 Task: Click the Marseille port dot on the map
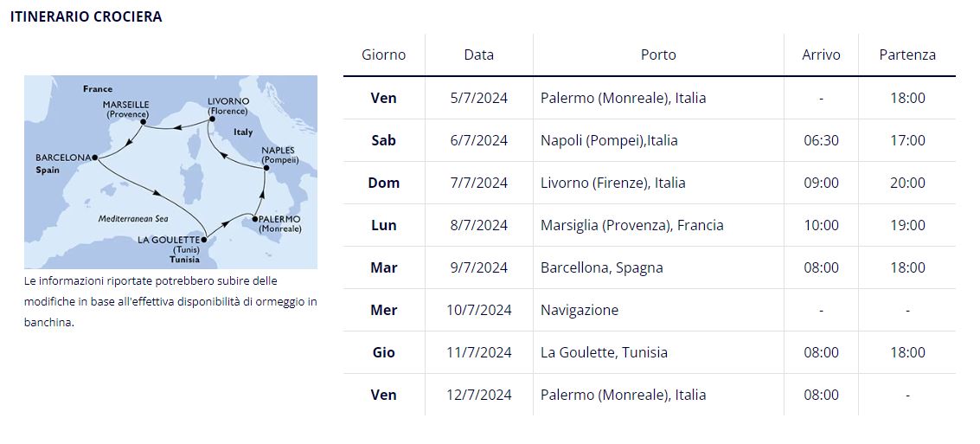tap(143, 123)
